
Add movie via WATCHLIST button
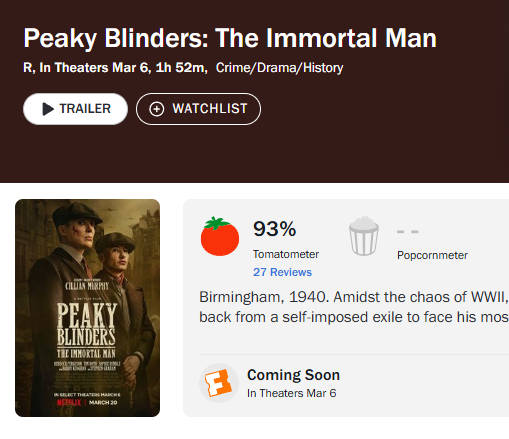[198, 109]
